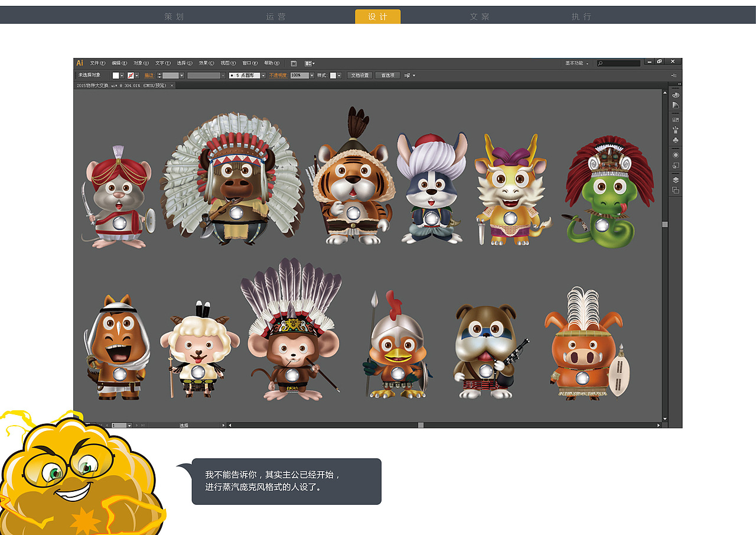The image size is (756, 535).
Task: Expand the collapsed panel dock double arrow
Action: pos(679,84)
